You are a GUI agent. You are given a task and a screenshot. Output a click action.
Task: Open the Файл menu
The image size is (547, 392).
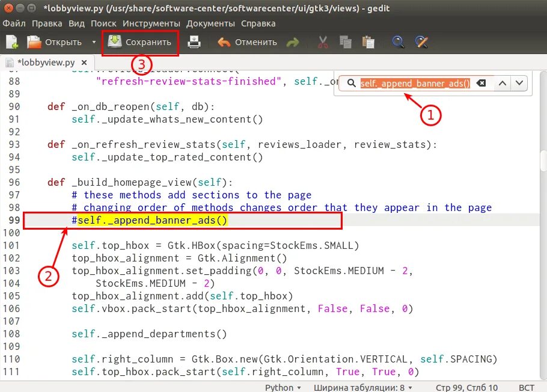14,23
